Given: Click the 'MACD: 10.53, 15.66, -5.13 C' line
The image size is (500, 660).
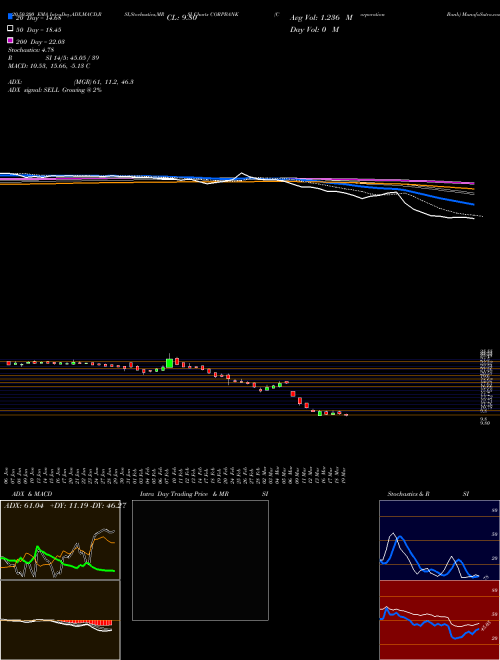Looking at the screenshot, I should (49, 66).
